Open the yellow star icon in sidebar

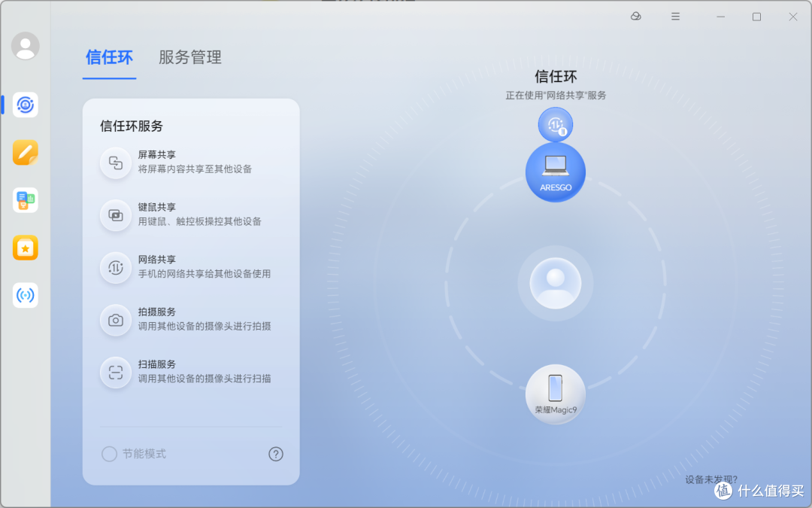[26, 248]
